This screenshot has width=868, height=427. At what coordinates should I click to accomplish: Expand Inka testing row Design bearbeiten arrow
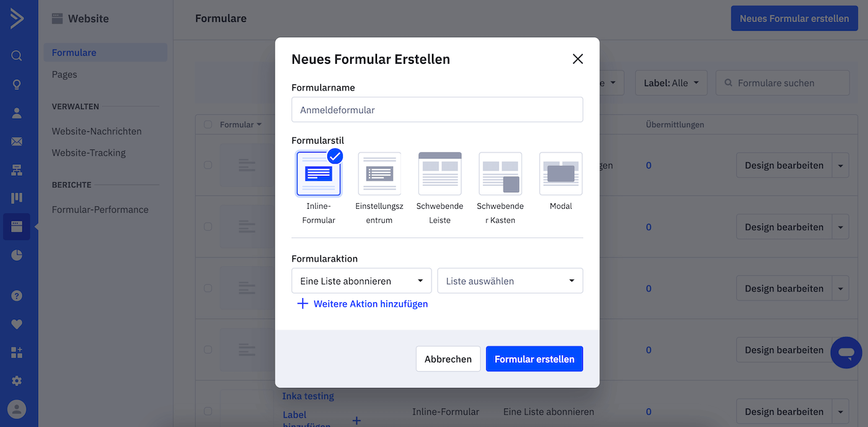[x=840, y=412]
